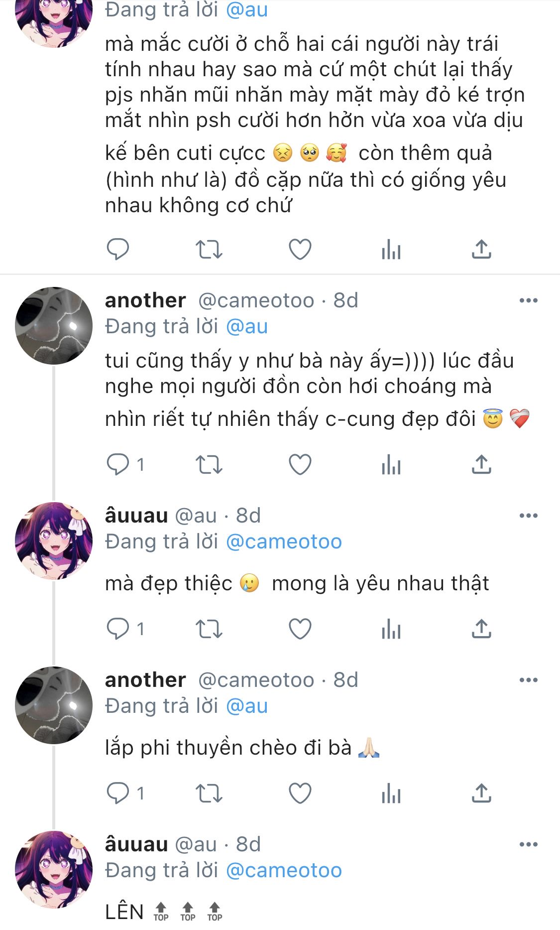Share the 'lắp phi thuyền' tweet
The image size is (560, 930).
pos(481,793)
